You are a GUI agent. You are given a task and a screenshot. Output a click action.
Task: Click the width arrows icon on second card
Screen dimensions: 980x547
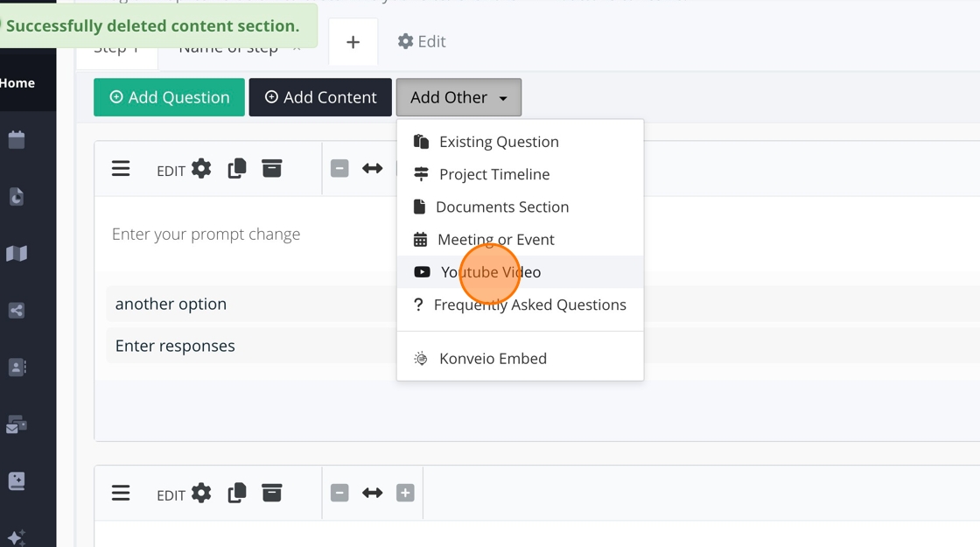373,493
